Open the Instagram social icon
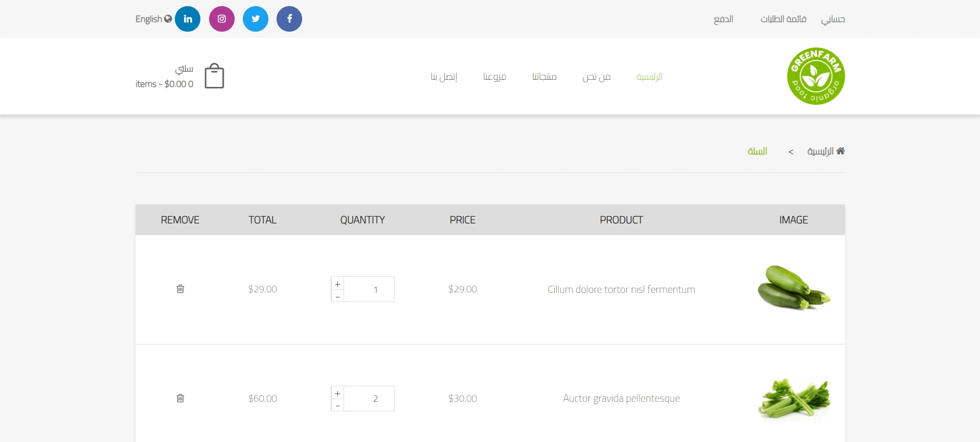The width and height of the screenshot is (980, 442). pos(222,19)
